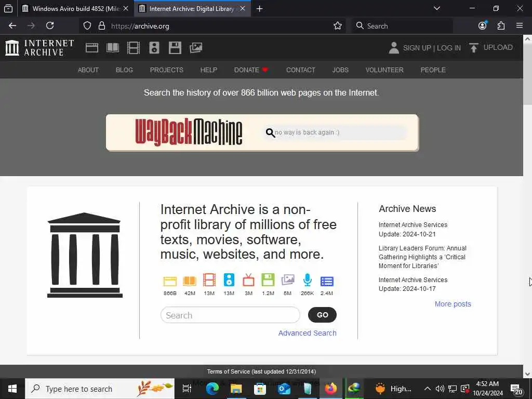Reload the current page
The height and width of the screenshot is (399, 532).
point(50,25)
